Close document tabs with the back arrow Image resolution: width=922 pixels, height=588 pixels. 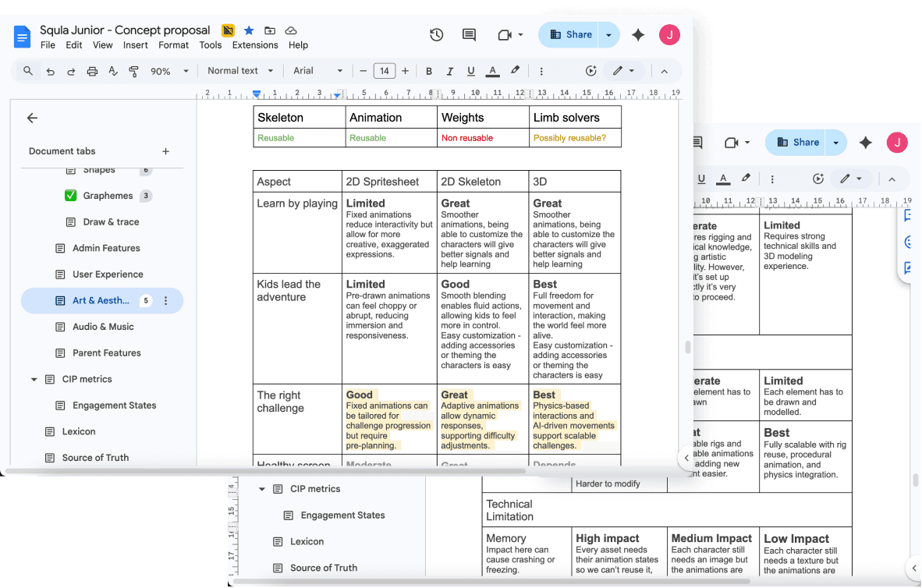pyautogui.click(x=32, y=119)
